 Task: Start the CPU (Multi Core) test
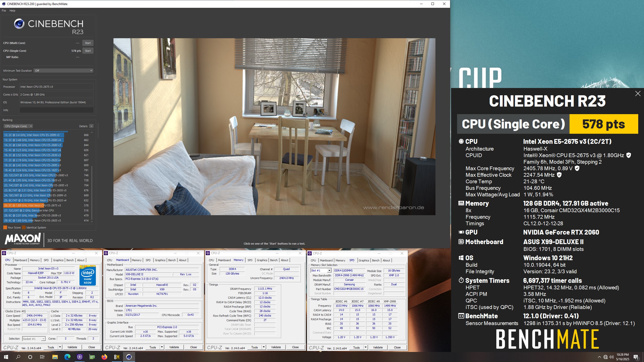(88, 43)
